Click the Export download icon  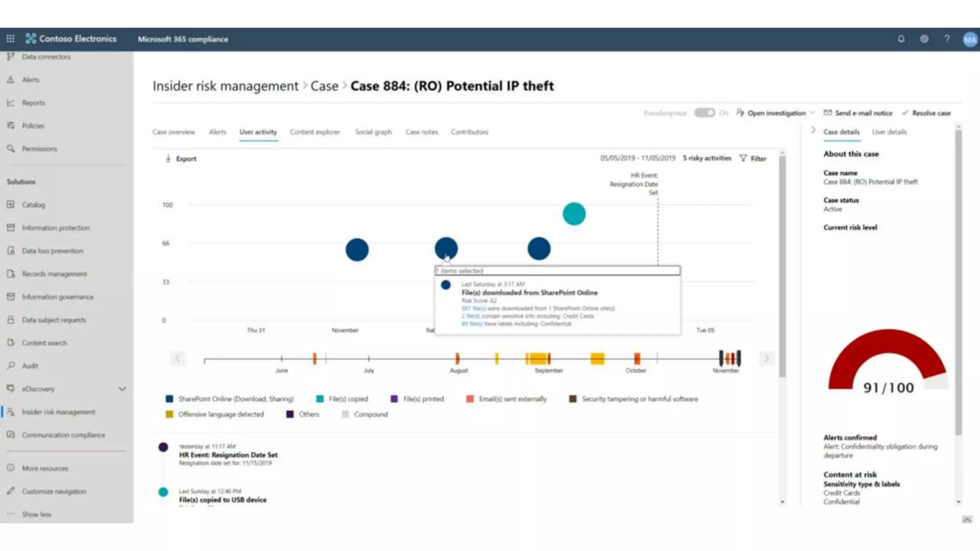(x=168, y=158)
